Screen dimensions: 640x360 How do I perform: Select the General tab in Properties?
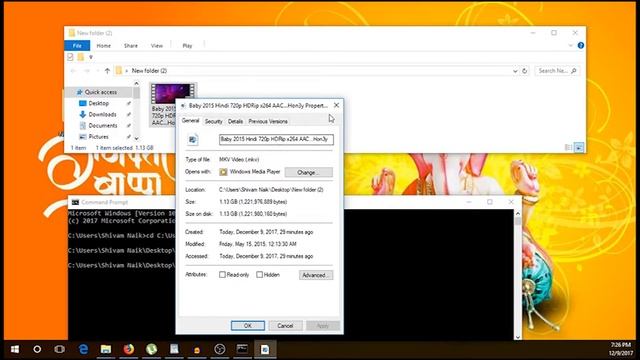pos(191,121)
